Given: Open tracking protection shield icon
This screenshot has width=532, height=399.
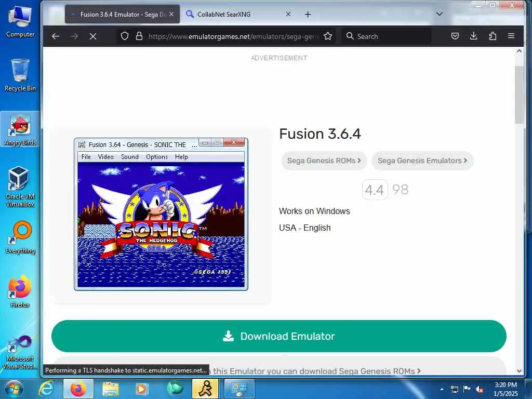Looking at the screenshot, I should tap(125, 36).
